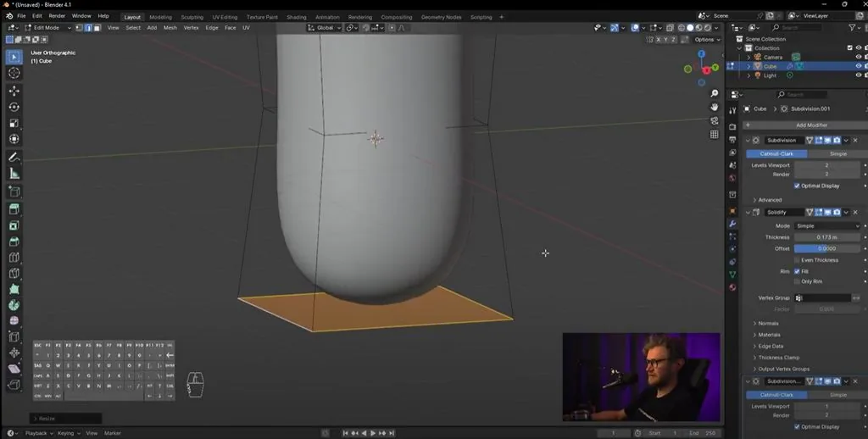Click the zoom magnifier viewport icon
The height and width of the screenshot is (439, 868).
[x=714, y=93]
